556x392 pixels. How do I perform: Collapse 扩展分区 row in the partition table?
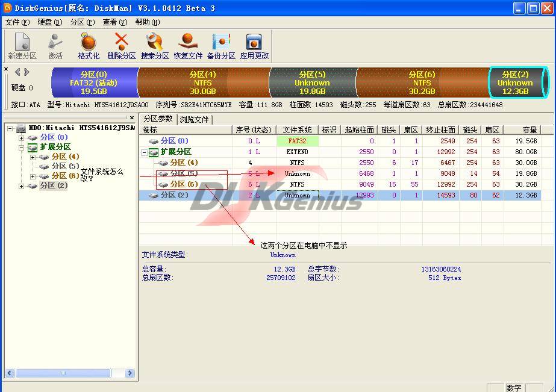(145, 153)
